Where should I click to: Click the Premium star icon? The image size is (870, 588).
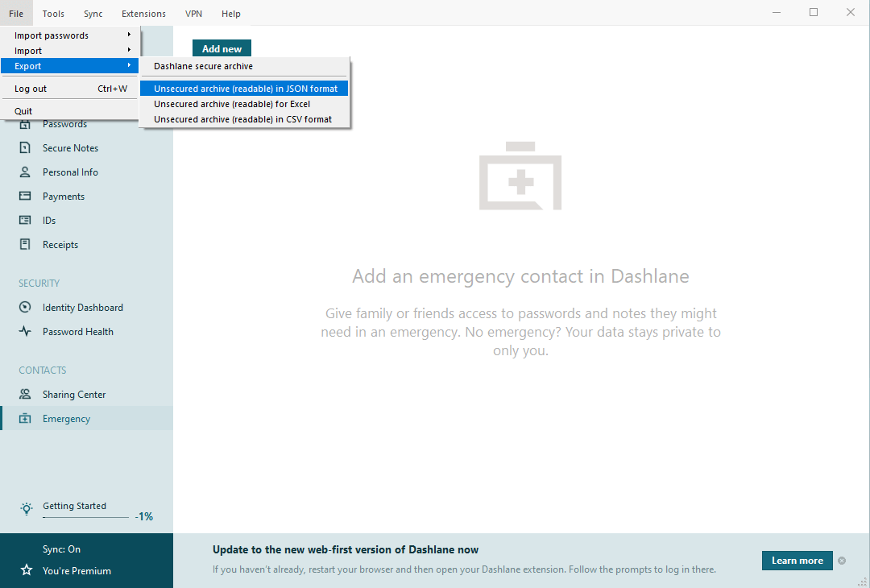pos(26,570)
